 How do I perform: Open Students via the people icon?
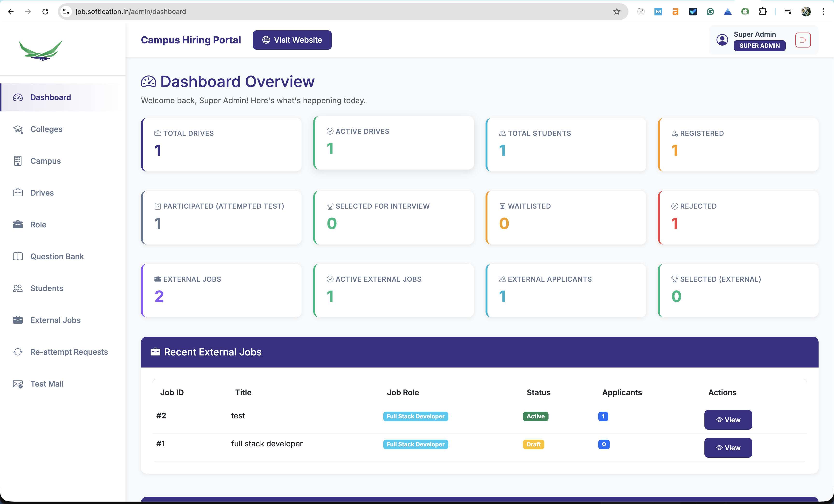(18, 288)
